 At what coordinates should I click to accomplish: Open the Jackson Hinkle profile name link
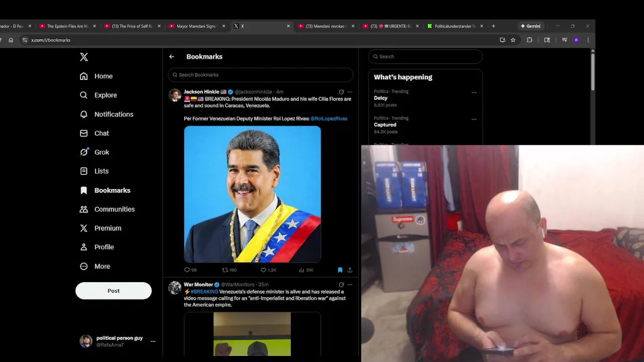click(x=201, y=92)
